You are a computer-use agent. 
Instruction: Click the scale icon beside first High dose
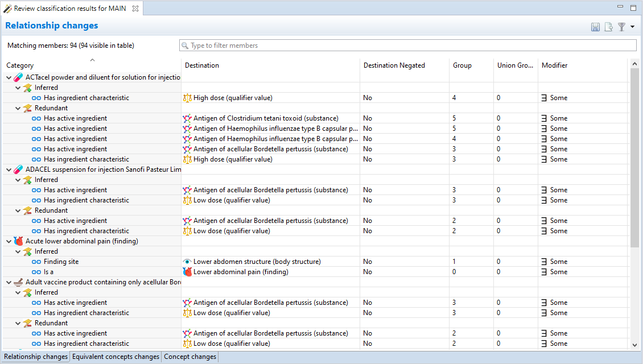pos(187,98)
